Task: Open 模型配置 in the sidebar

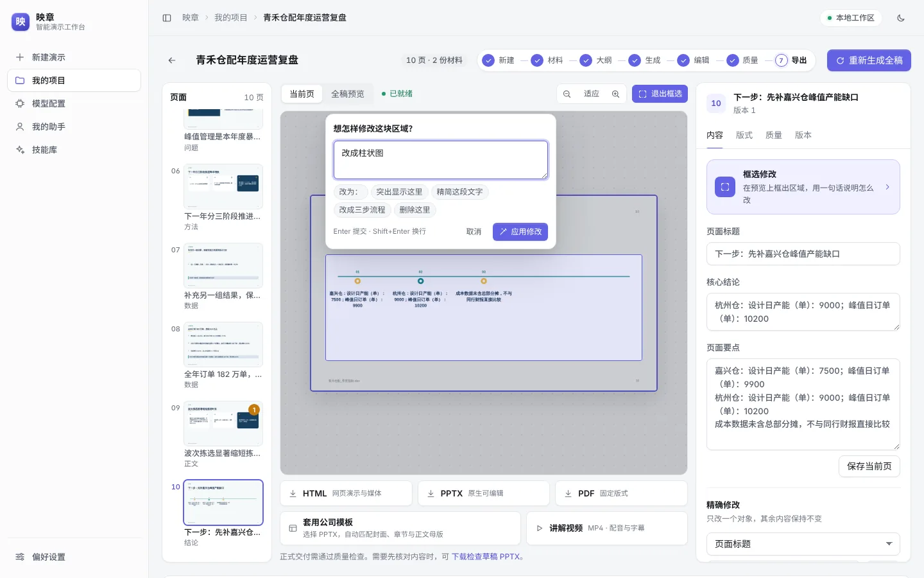Action: click(x=74, y=103)
